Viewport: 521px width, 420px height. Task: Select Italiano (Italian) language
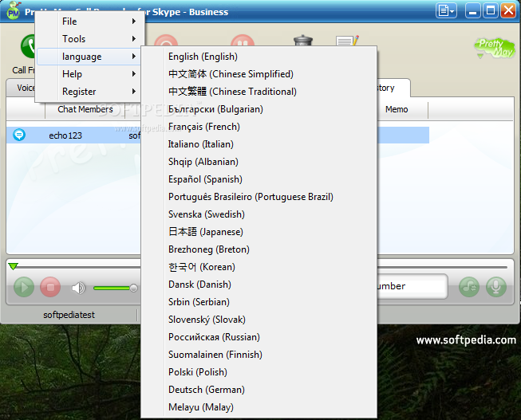point(259,144)
